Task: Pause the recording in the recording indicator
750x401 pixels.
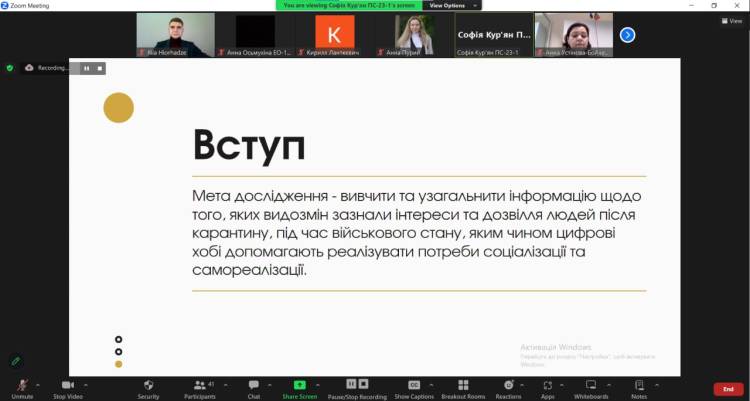Action: point(86,68)
